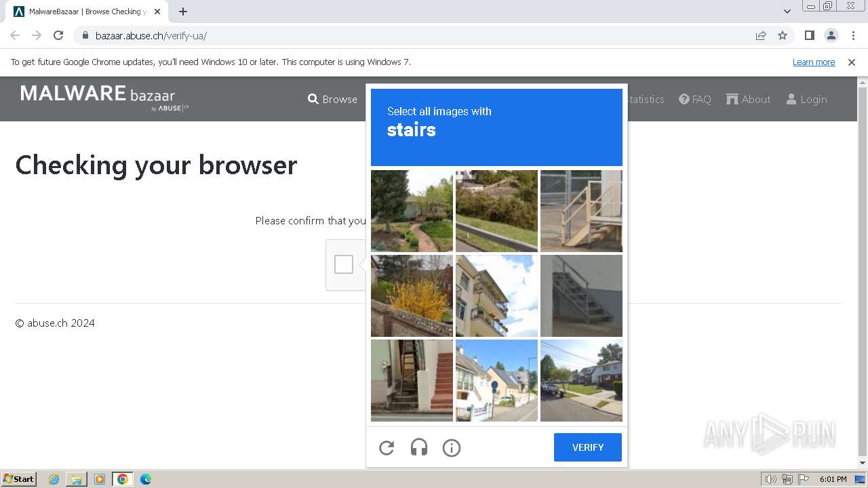Reload the page in Chrome
Image resolution: width=868 pixels, height=488 pixels.
point(58,35)
